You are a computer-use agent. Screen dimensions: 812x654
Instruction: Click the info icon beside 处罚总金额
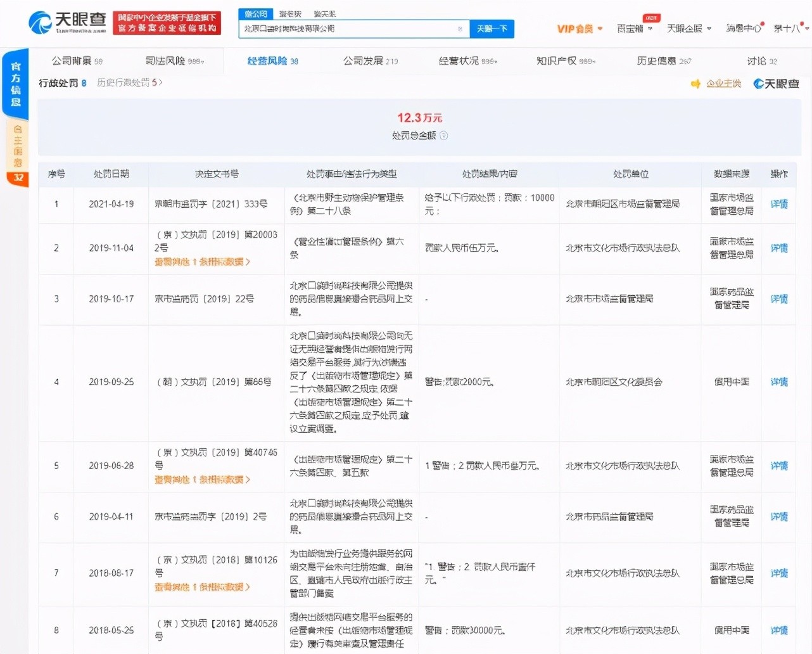(x=443, y=136)
